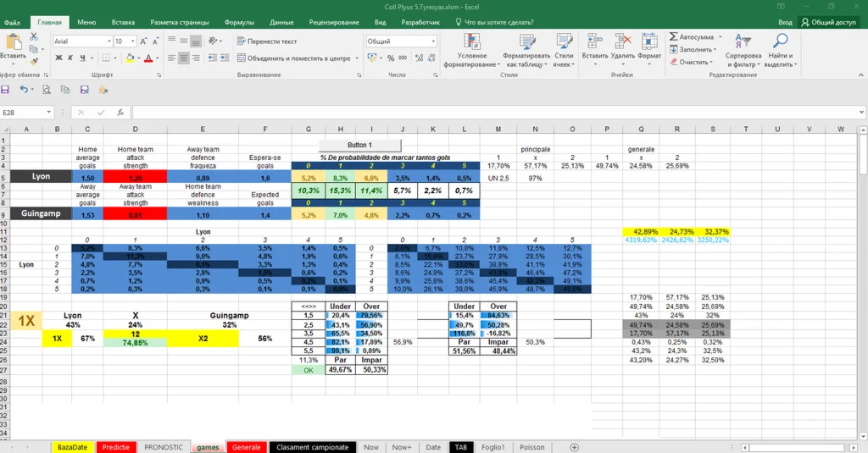Click the Автосумма sigma icon
Image resolution: width=868 pixels, height=453 pixels.
674,36
